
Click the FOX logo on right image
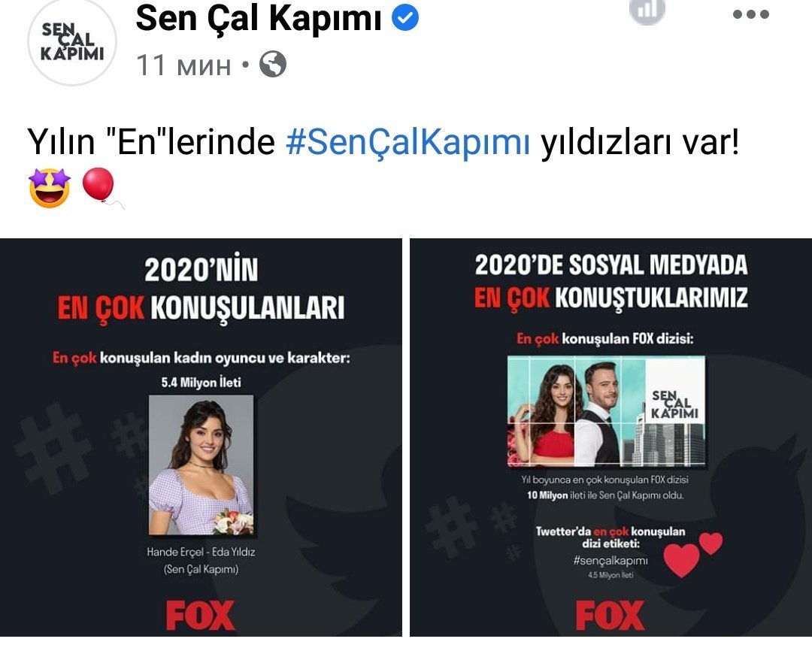pyautogui.click(x=610, y=615)
